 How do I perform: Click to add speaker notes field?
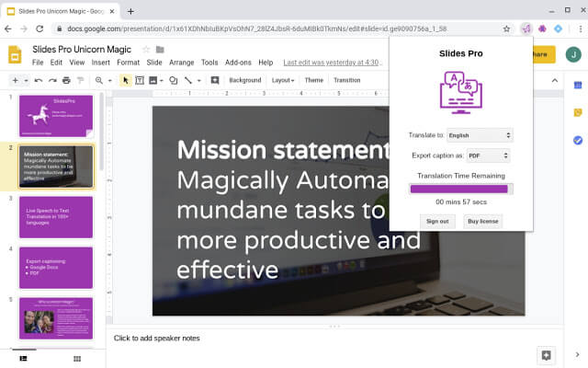(x=334, y=339)
